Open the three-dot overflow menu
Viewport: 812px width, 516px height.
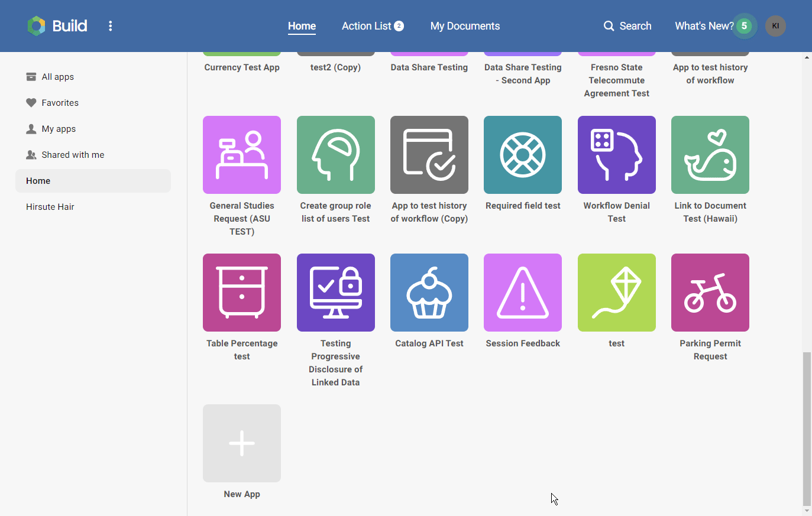(110, 25)
